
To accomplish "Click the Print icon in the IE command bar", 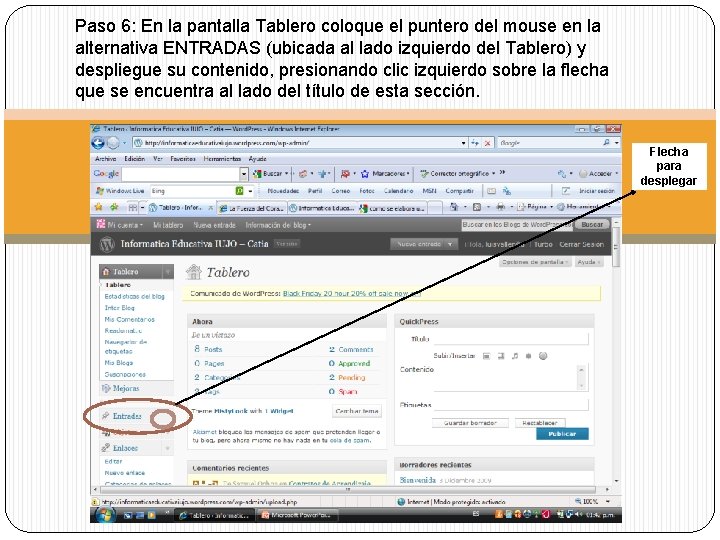I will click(x=501, y=207).
